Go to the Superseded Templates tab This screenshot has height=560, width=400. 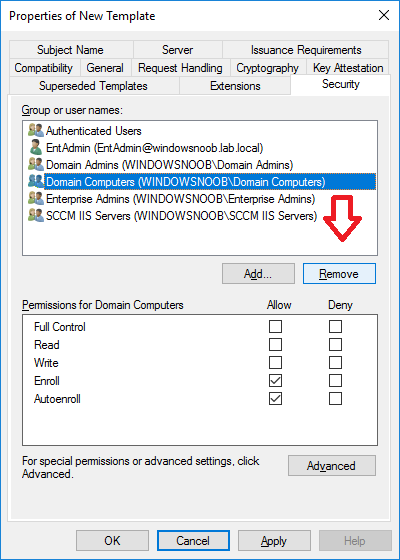(x=94, y=86)
